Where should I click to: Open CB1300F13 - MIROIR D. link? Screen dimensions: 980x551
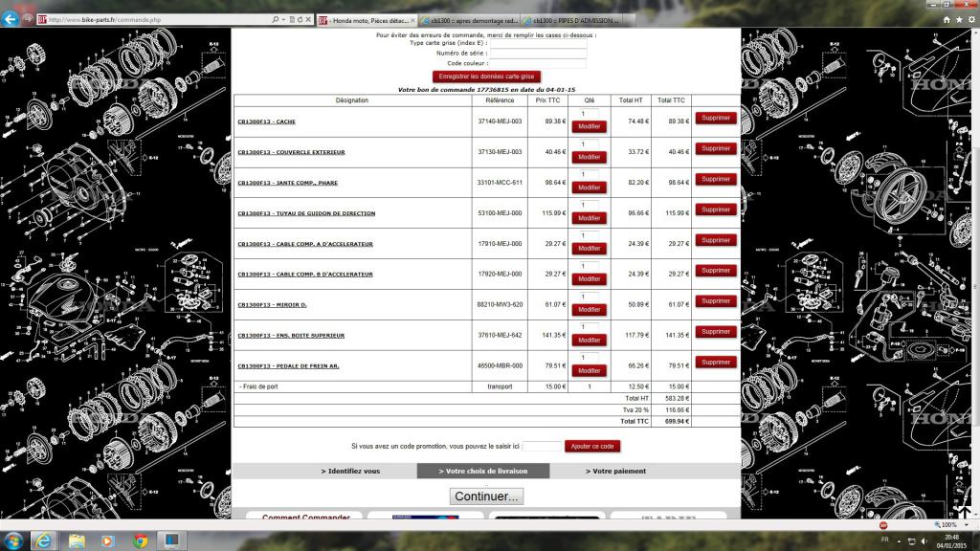(x=272, y=305)
